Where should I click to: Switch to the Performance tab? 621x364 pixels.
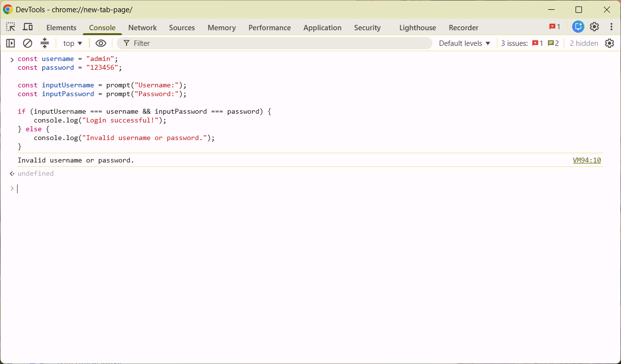coord(270,27)
